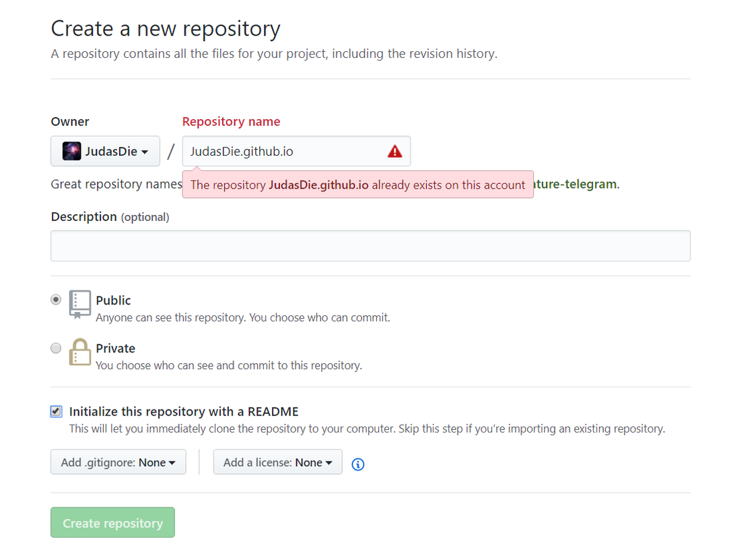Click the red warning triangle icon

pos(394,152)
